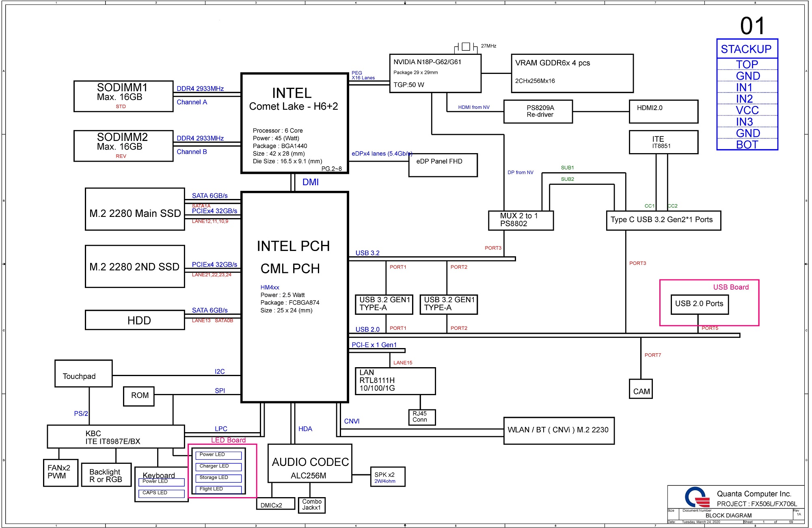
Task: Select the M.2 2280 Main SSD block
Action: [x=135, y=209]
